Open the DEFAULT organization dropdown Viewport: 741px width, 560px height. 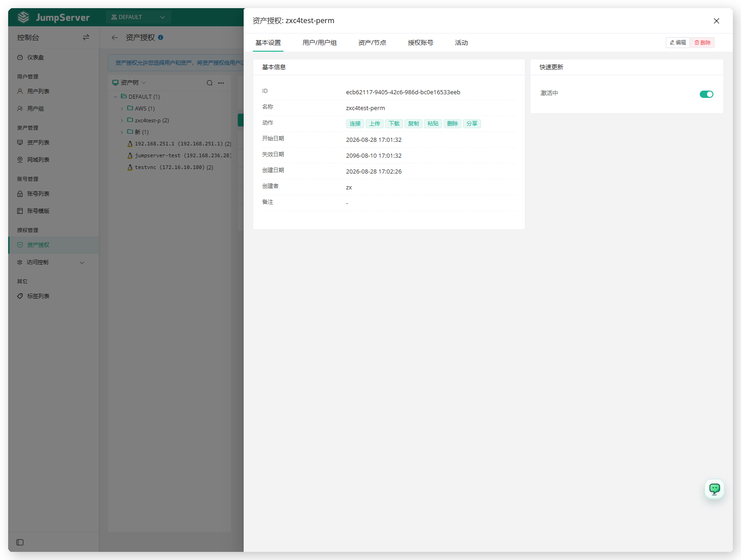pos(138,17)
